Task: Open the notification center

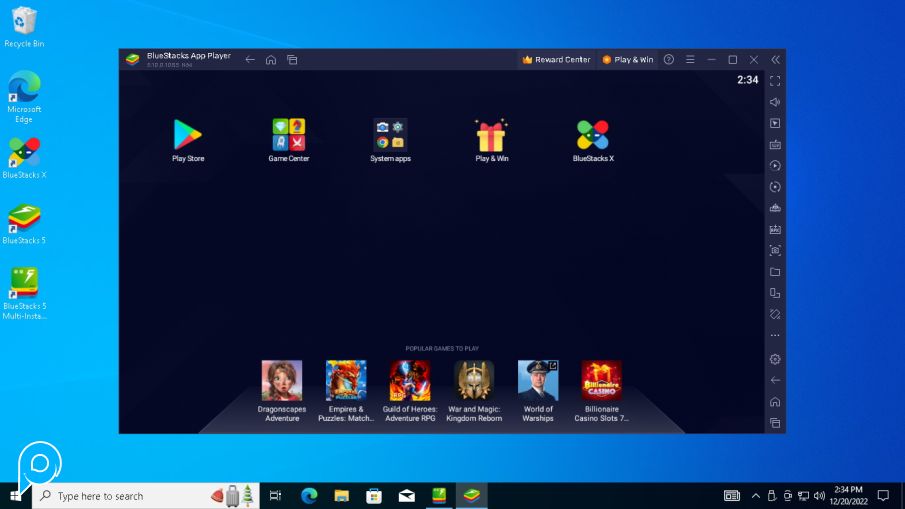Action: pos(883,496)
